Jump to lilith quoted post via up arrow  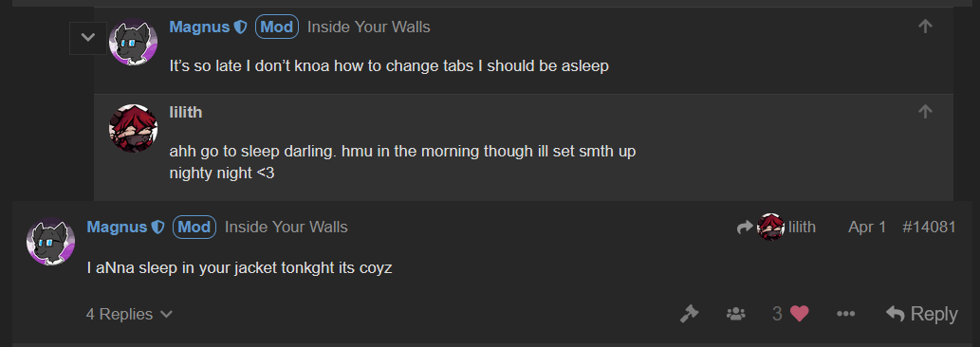pos(925,112)
